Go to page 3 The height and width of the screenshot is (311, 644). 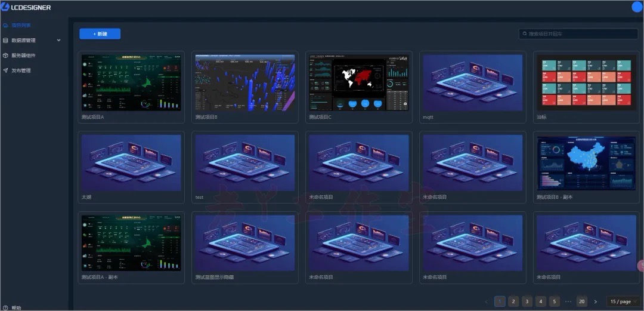click(x=527, y=301)
